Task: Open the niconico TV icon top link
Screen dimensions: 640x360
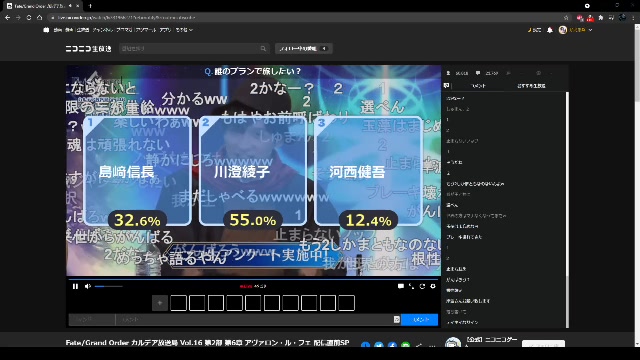Action: coord(46,30)
